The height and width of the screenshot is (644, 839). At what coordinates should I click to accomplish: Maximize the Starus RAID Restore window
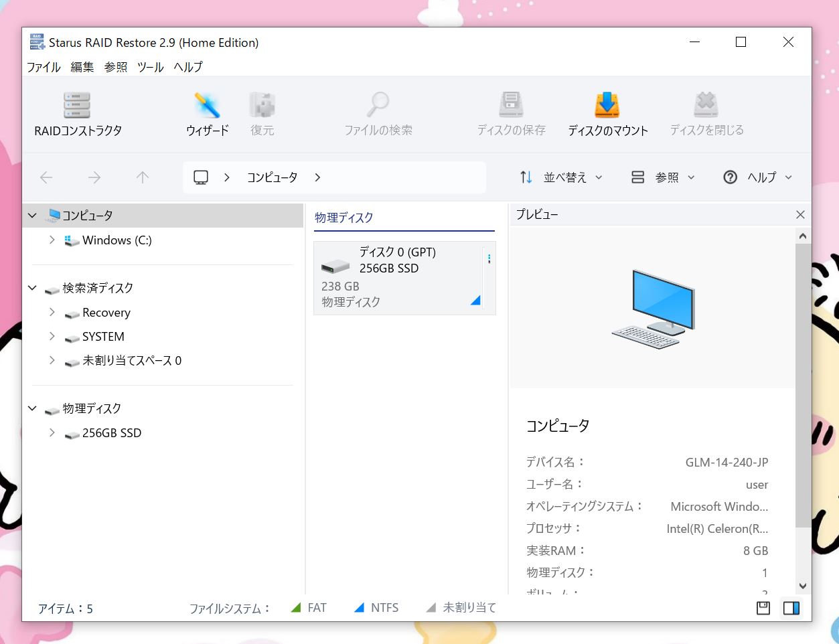pyautogui.click(x=741, y=42)
